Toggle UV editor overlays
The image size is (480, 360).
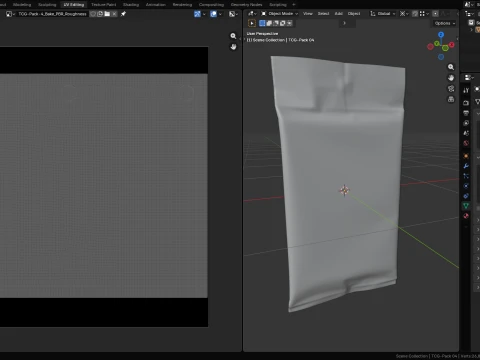[214, 14]
